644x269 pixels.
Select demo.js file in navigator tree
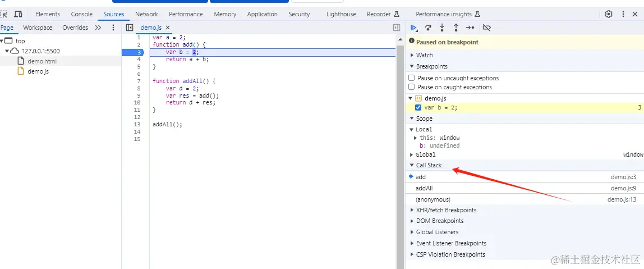click(38, 71)
